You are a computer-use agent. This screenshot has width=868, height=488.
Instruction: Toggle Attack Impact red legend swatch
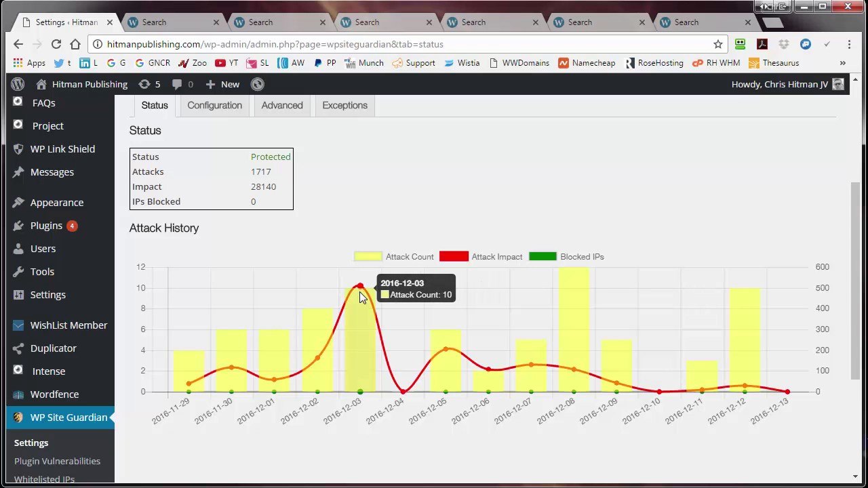(x=454, y=256)
